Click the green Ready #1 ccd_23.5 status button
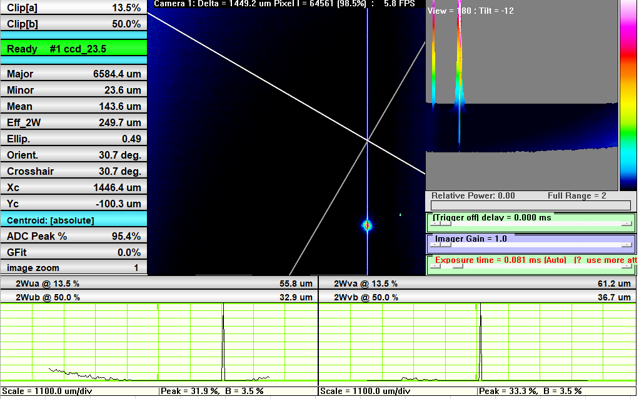The width and height of the screenshot is (639, 399). (x=74, y=48)
